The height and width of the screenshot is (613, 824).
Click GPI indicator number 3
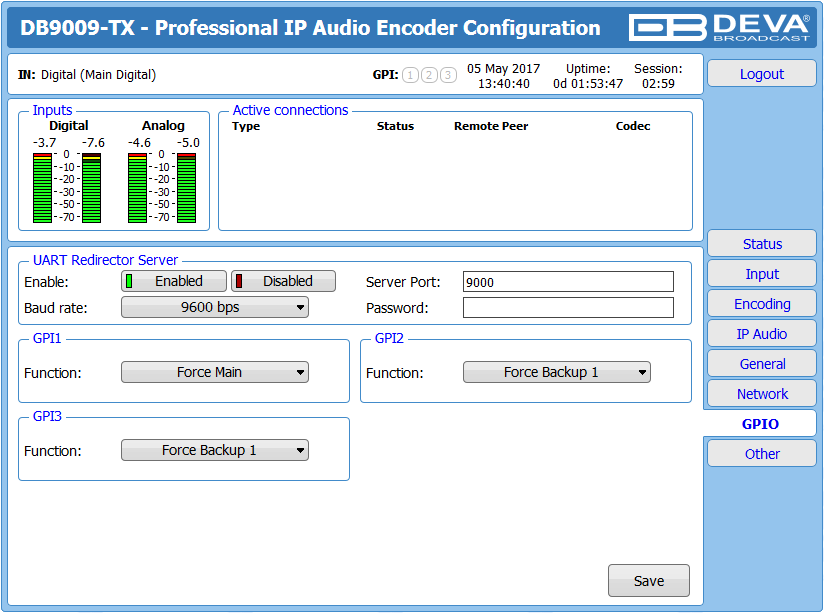pyautogui.click(x=448, y=75)
